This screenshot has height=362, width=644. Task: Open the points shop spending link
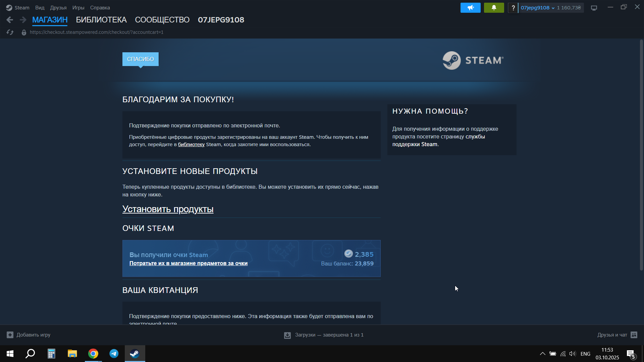point(188,263)
